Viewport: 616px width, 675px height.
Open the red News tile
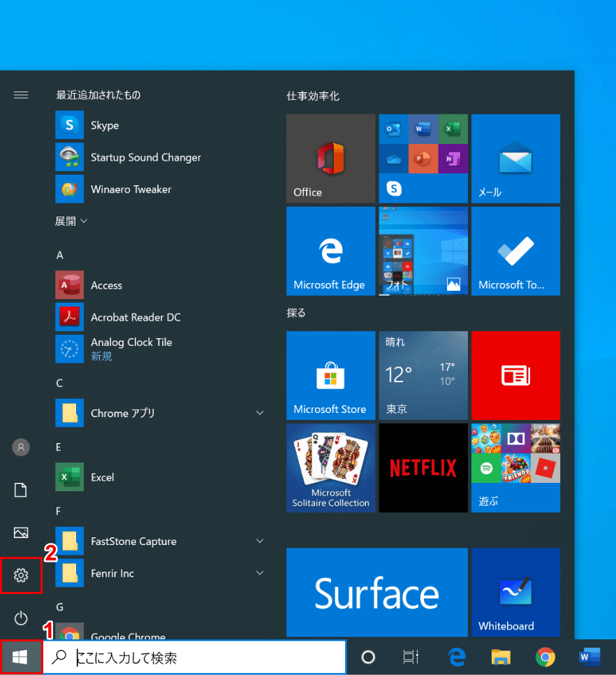(x=515, y=375)
